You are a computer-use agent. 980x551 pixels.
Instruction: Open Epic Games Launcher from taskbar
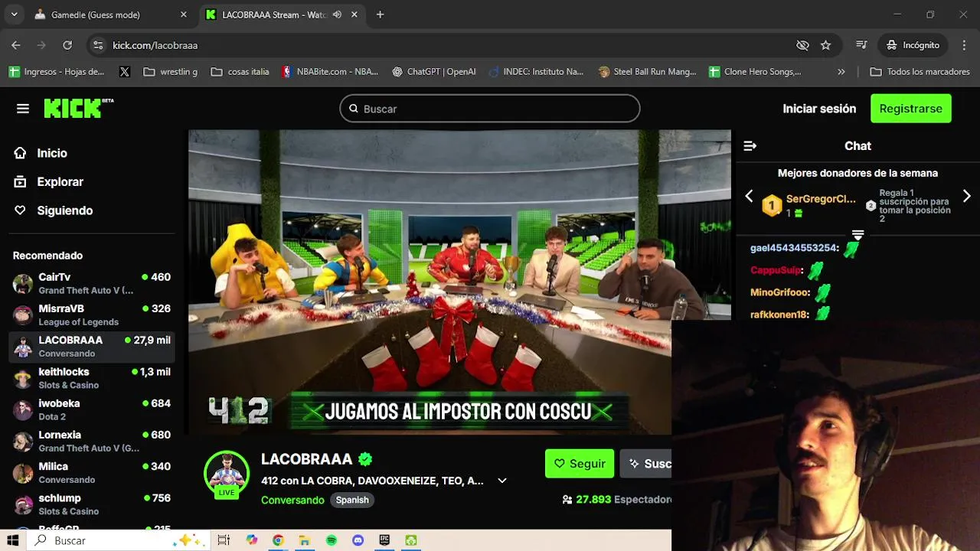pyautogui.click(x=384, y=540)
